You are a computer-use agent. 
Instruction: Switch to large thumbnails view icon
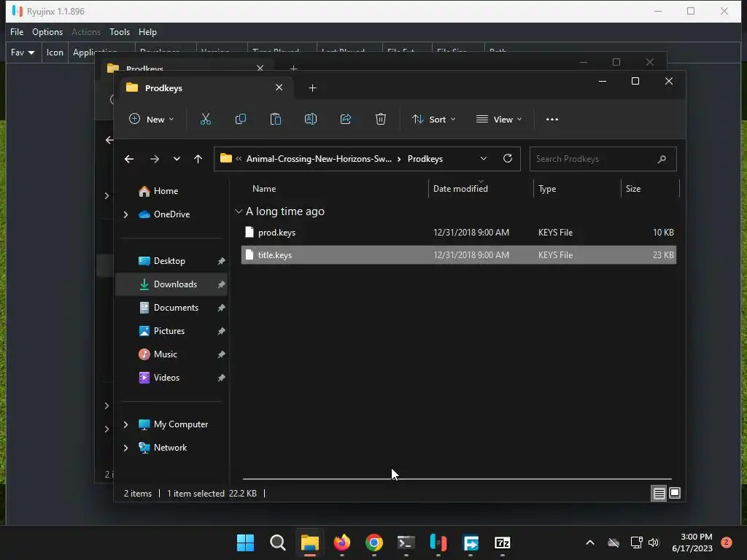point(675,494)
